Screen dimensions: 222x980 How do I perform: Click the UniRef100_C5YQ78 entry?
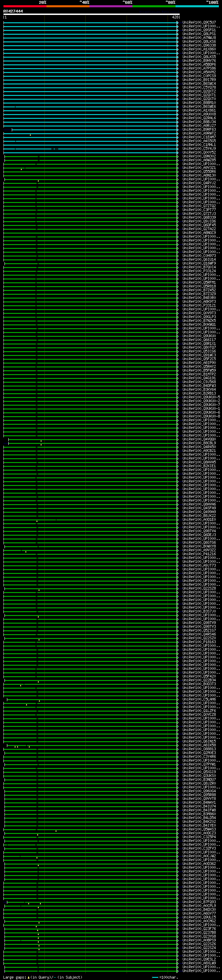(x=199, y=88)
